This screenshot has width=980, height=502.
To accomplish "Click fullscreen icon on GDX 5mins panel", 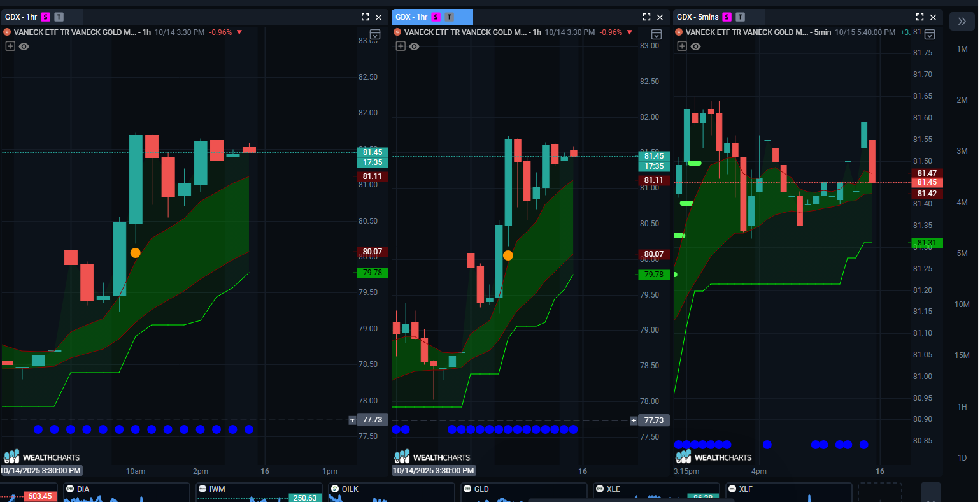I will pos(920,17).
